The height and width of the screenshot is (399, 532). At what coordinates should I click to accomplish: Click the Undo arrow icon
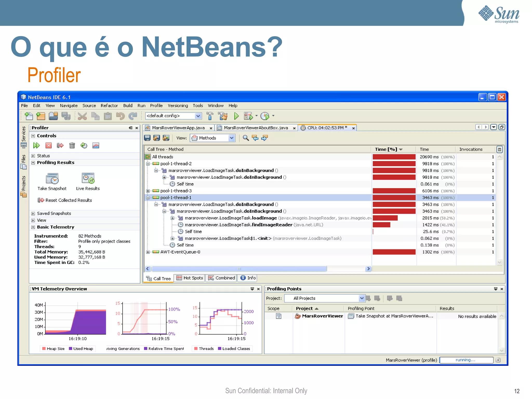(120, 116)
